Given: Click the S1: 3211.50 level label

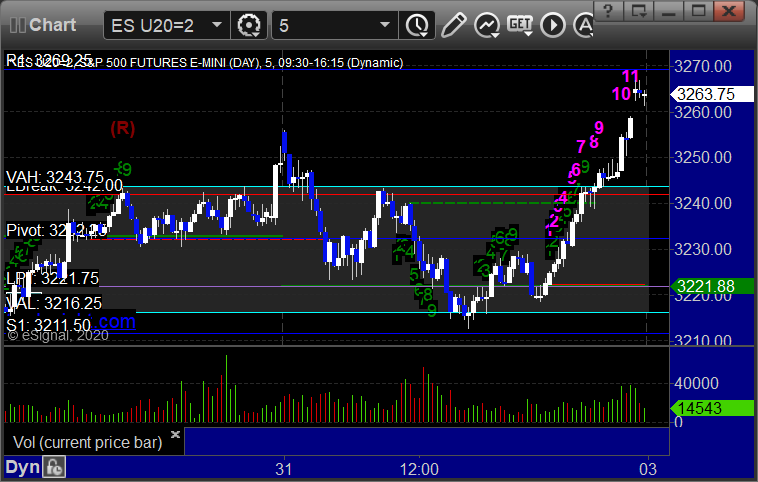Looking at the screenshot, I should click(x=48, y=324).
